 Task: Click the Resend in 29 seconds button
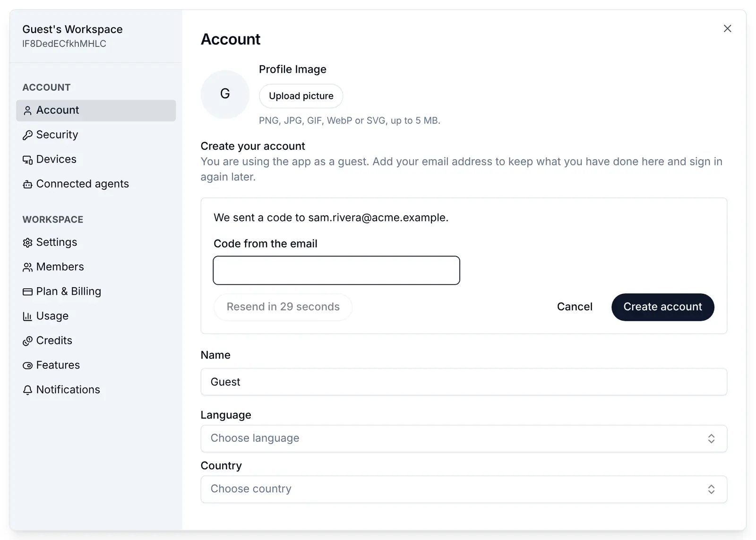[x=283, y=307]
